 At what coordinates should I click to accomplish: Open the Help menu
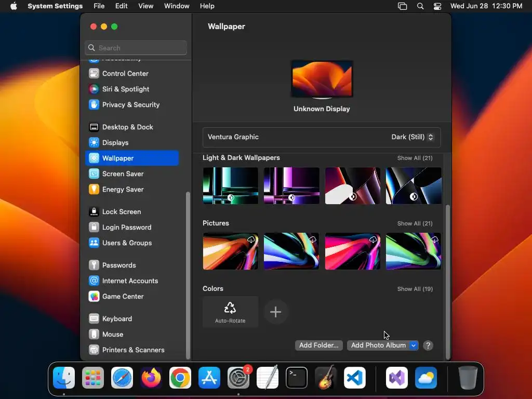click(207, 6)
